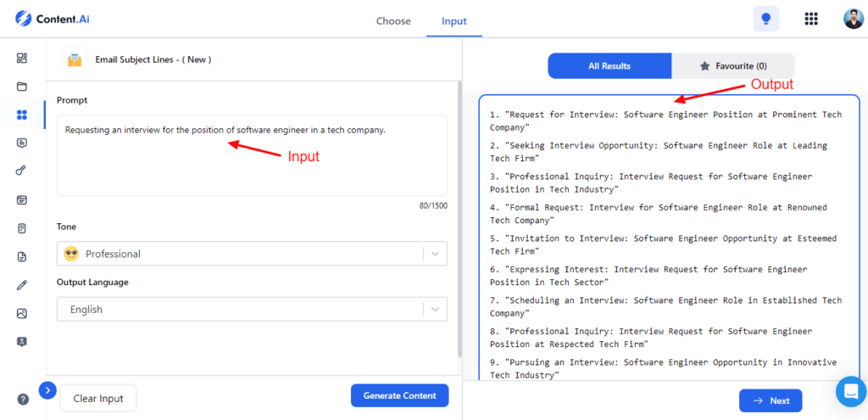Click result 5 "Invitation to Interview" text
The image size is (868, 420).
[663, 245]
